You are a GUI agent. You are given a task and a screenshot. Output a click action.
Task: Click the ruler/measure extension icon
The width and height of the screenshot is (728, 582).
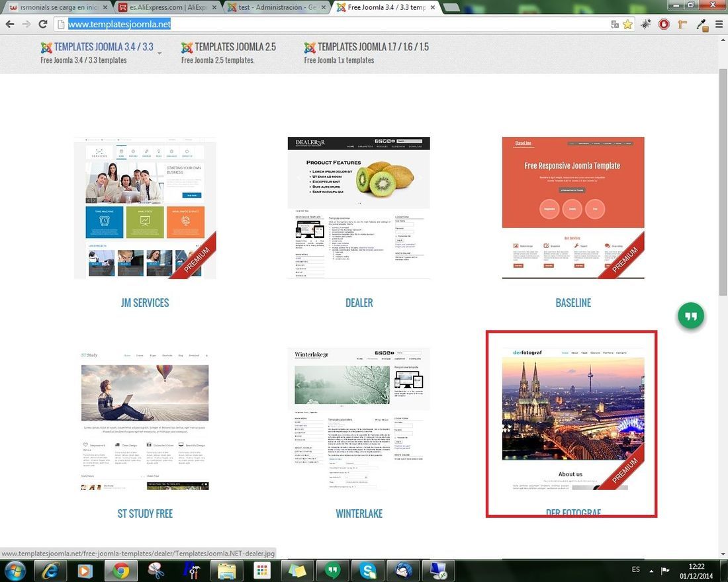coord(682,24)
